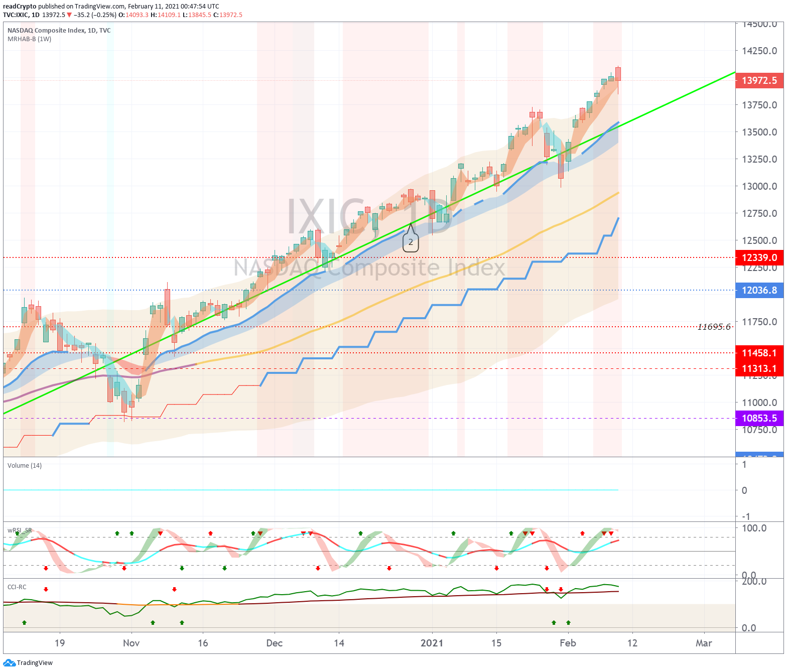Click the 13250.0 price axis label
Screen dimensions: 787x672
pos(759,159)
